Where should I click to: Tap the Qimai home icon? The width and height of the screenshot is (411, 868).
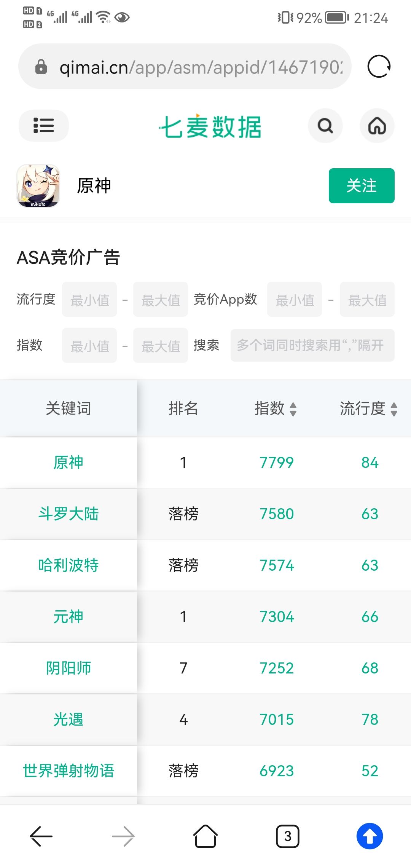377,126
